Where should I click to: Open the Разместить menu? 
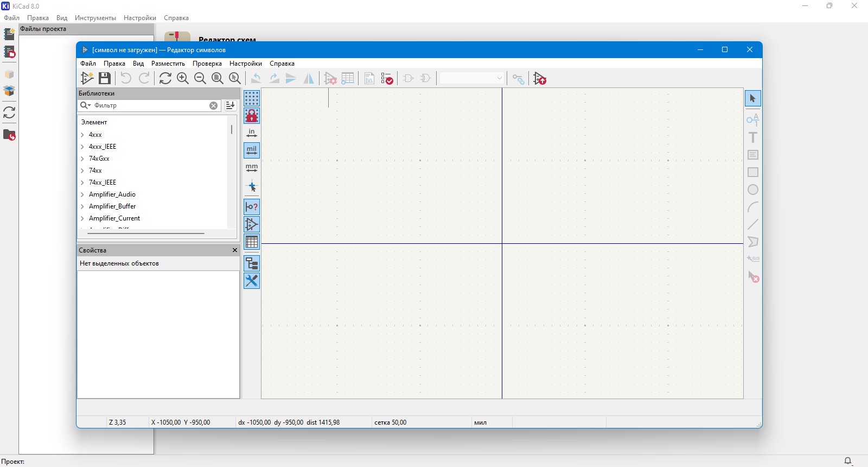click(x=168, y=64)
